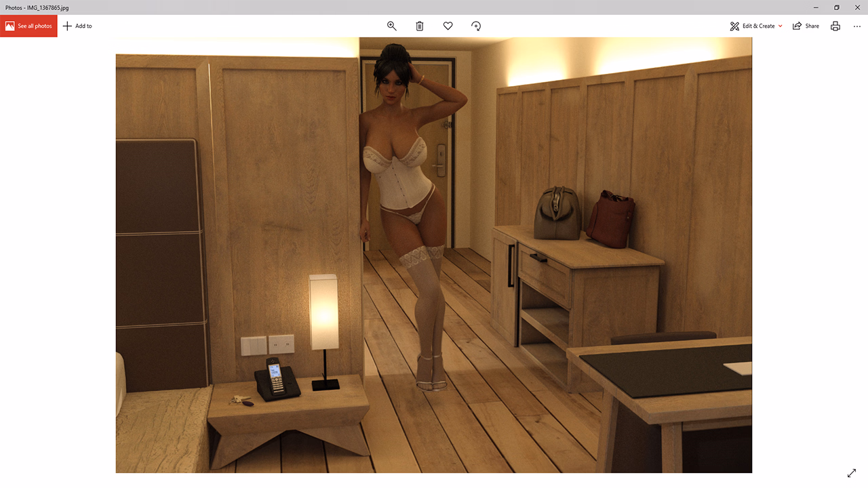Delete IMG_1367865.jpg using the trash icon

point(420,26)
